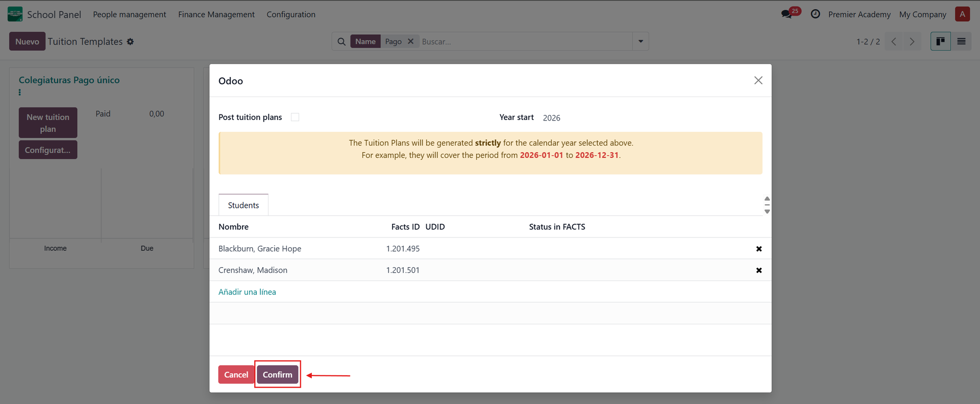This screenshot has width=980, height=404.
Task: Switch to kanban view
Action: point(940,41)
